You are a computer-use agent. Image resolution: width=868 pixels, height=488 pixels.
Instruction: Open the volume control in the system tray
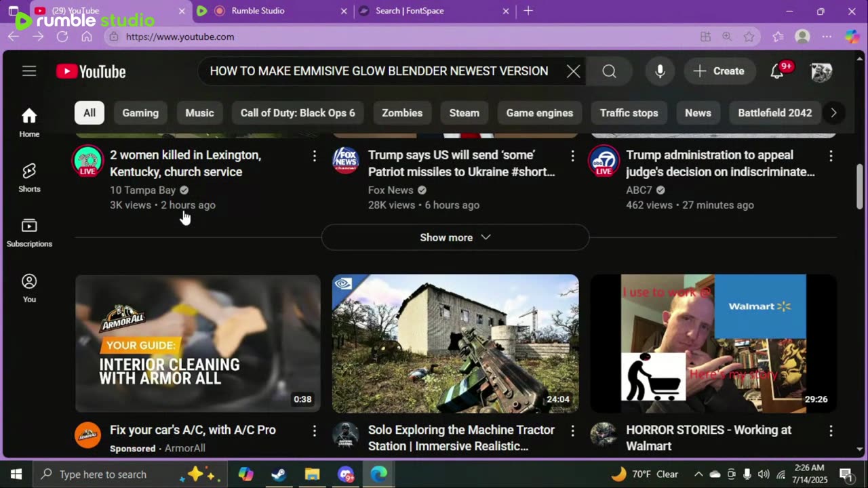(764, 474)
